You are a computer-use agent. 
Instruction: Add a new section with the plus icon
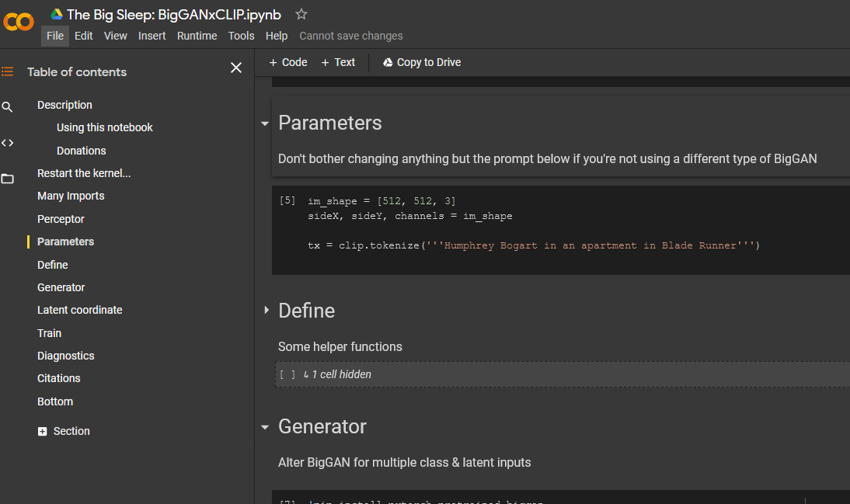pos(42,431)
